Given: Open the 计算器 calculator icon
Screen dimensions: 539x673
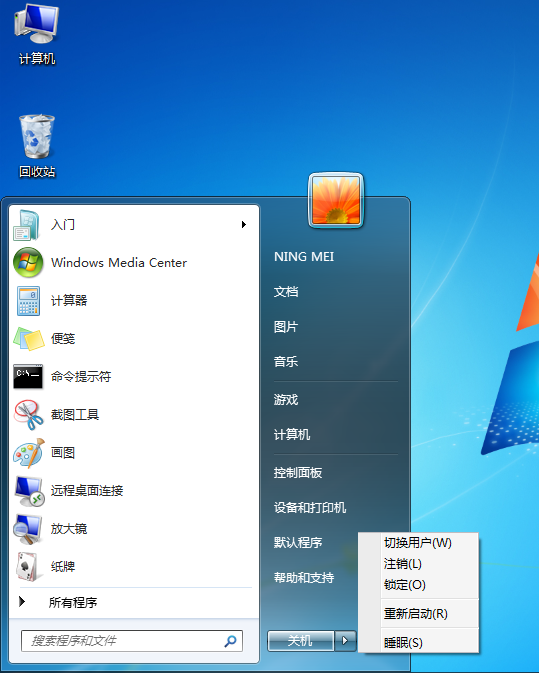Looking at the screenshot, I should 28,300.
